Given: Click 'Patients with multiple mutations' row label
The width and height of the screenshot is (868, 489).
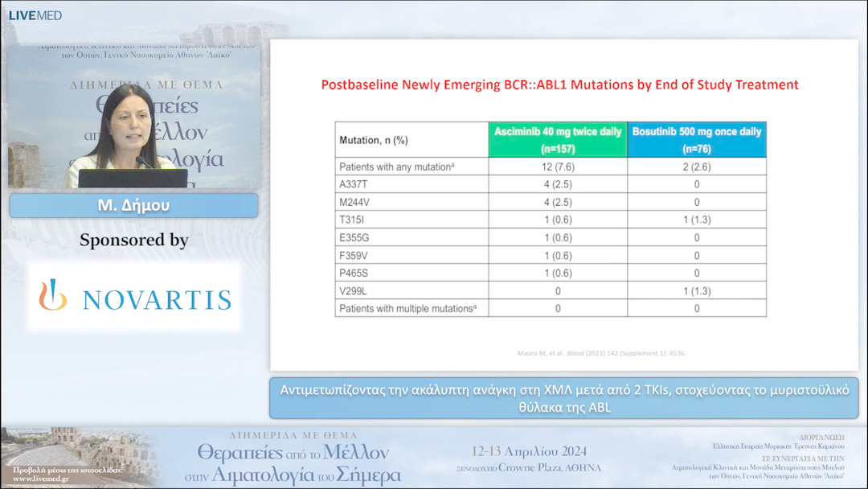Looking at the screenshot, I should 403,308.
